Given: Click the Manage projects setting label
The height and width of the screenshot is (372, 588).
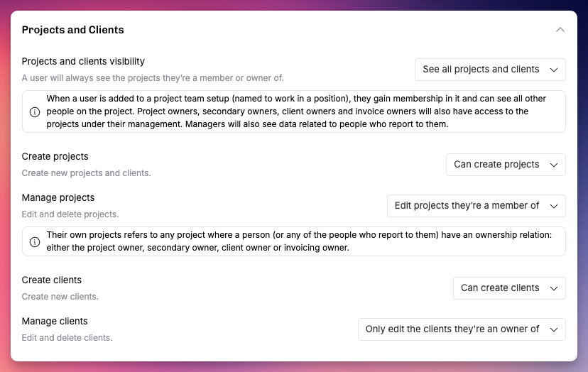Looking at the screenshot, I should coord(58,197).
